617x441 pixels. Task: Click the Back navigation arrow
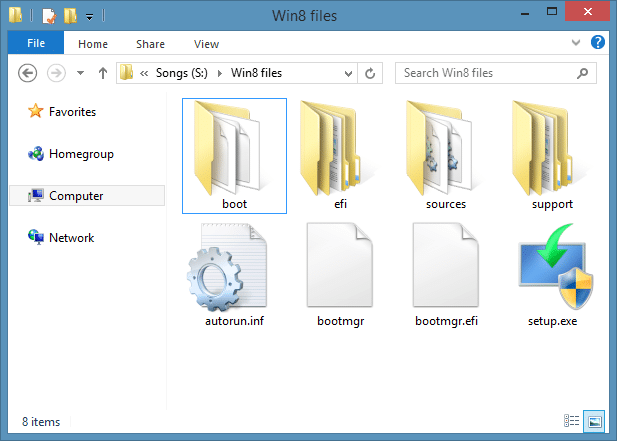click(28, 73)
